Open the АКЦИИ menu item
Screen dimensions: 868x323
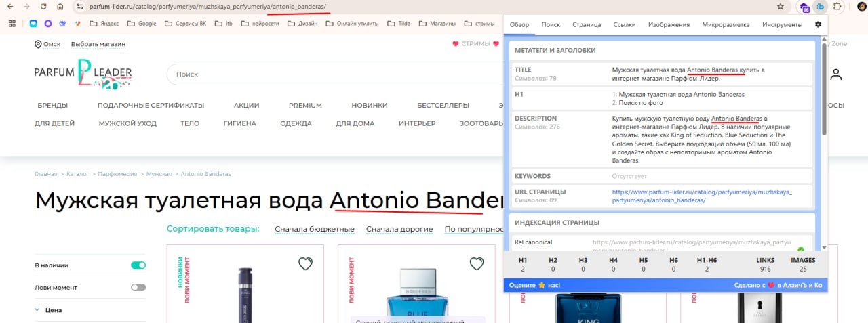(247, 105)
